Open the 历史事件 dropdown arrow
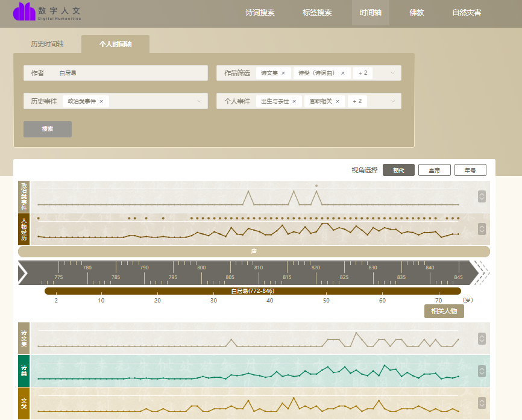This screenshot has height=420, width=522. pos(200,101)
